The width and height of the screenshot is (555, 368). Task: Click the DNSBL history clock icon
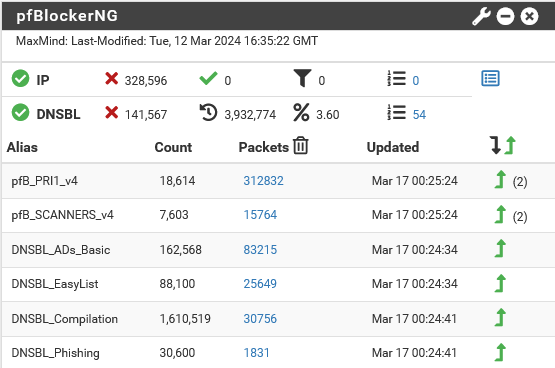208,113
